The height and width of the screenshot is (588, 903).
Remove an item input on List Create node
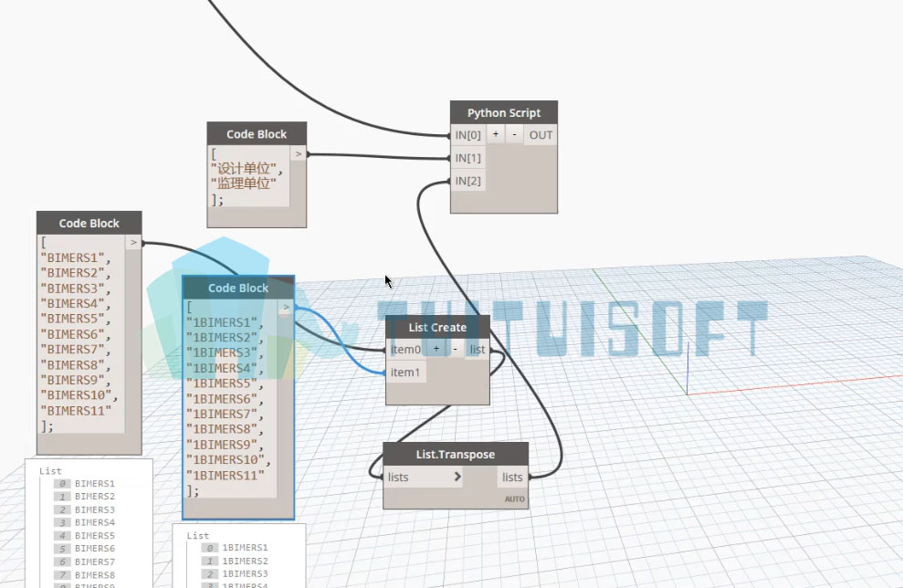tap(455, 349)
